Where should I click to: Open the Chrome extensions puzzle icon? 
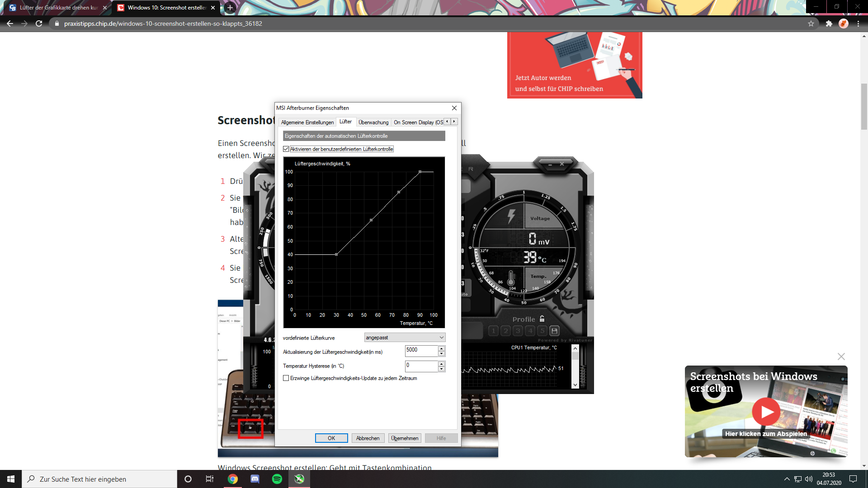pyautogui.click(x=829, y=23)
